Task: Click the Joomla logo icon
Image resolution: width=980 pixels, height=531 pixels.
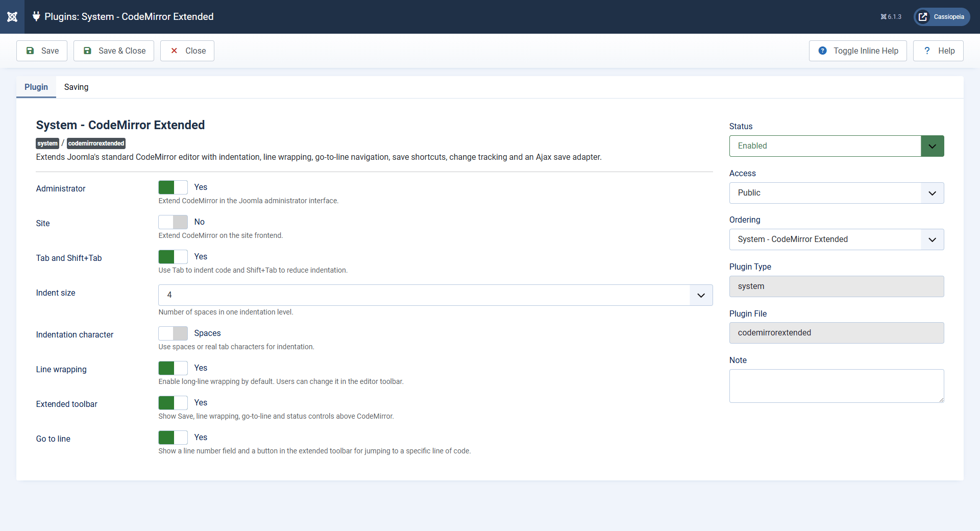Action: (12, 17)
